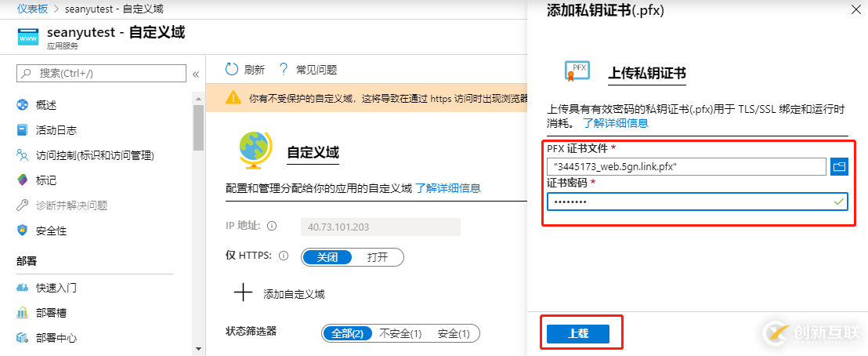Open 访问控制(标识和访问管理) in sidebar
The width and height of the screenshot is (868, 356).
[x=95, y=155]
